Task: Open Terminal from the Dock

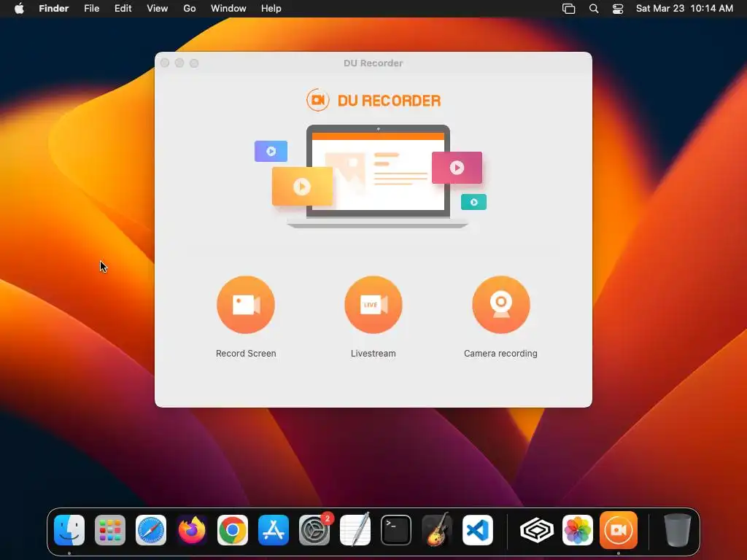Action: 396,530
